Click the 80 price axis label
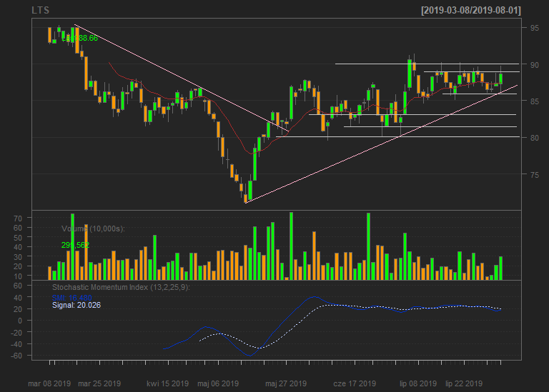The image size is (549, 392). (534, 138)
